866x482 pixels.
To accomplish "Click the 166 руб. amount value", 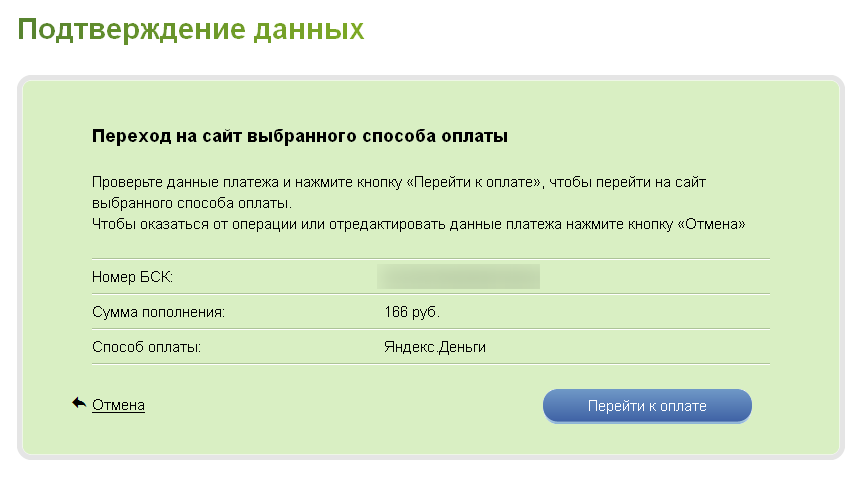I will pos(412,312).
